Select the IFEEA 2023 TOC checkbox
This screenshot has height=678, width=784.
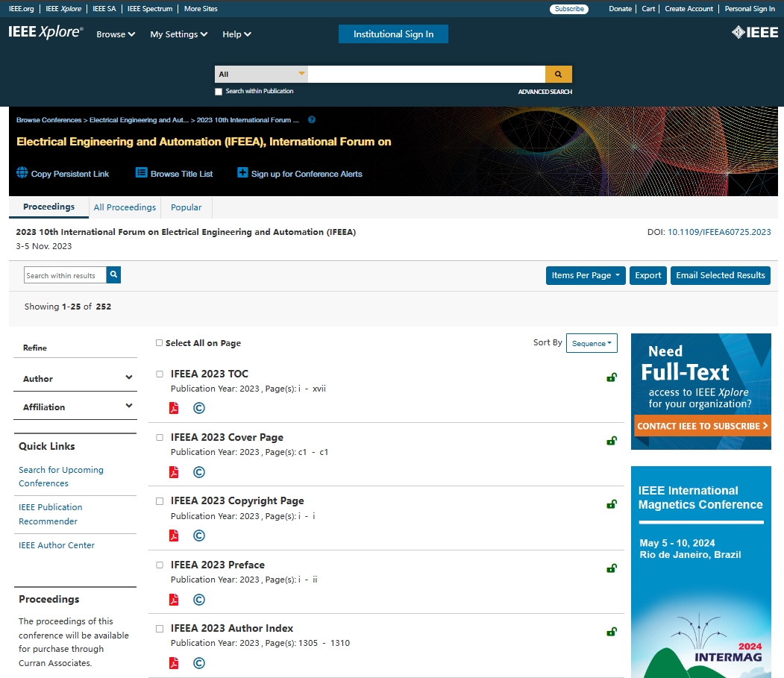[160, 374]
